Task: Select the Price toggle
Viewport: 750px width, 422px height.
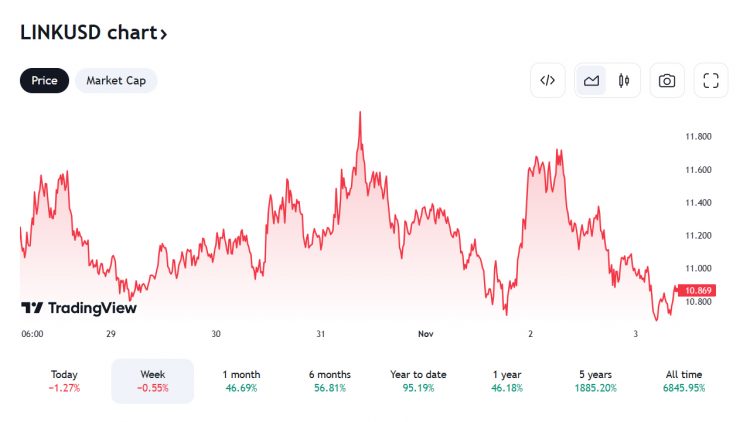Action: (x=44, y=80)
